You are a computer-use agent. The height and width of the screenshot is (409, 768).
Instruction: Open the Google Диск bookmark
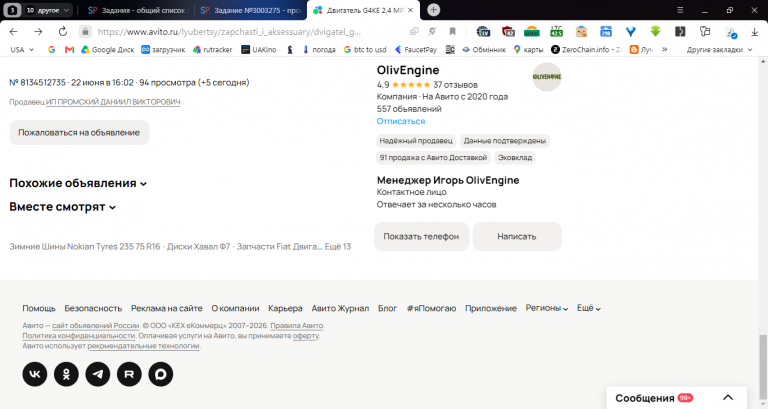pos(108,49)
